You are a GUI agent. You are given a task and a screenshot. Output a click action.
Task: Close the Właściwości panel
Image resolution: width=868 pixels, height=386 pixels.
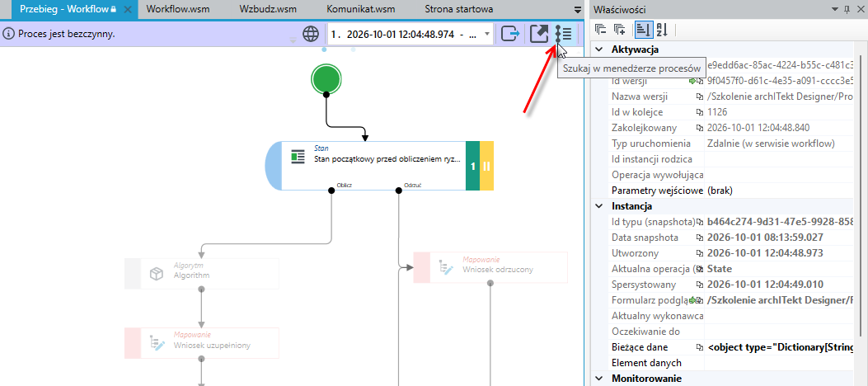click(x=859, y=9)
